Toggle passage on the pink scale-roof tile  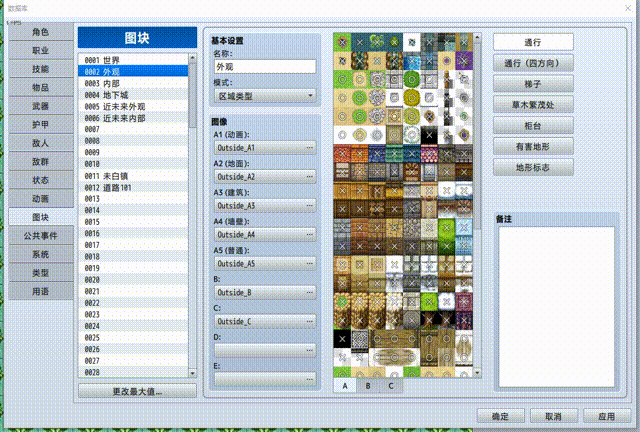click(x=429, y=154)
